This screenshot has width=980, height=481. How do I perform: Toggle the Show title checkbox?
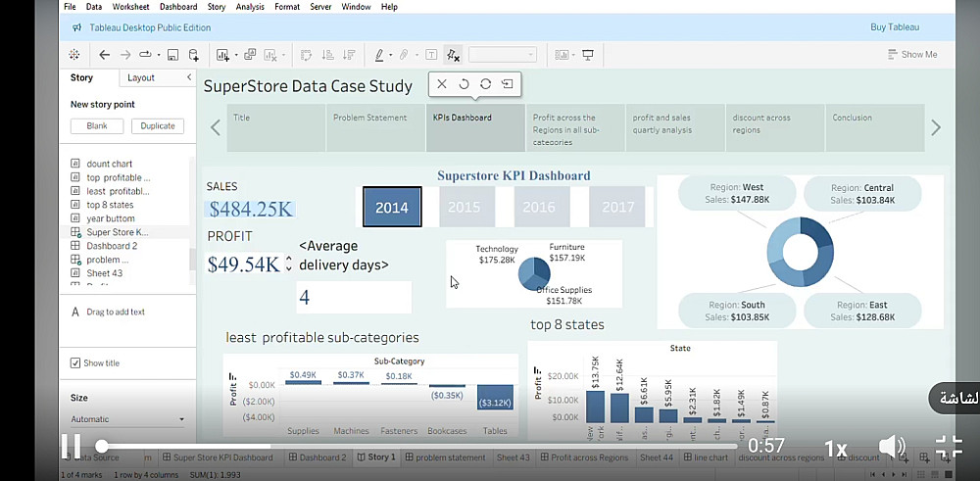click(x=75, y=362)
